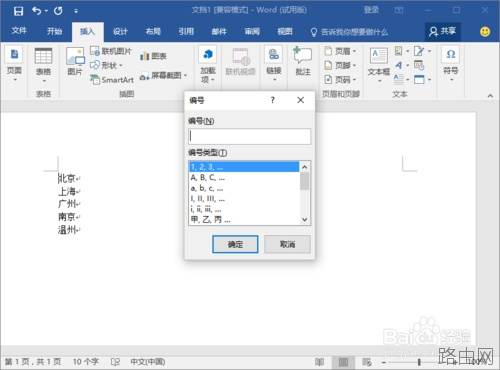The width and height of the screenshot is (500, 370).
Task: Open the File (文件) tab
Action: click(x=19, y=31)
